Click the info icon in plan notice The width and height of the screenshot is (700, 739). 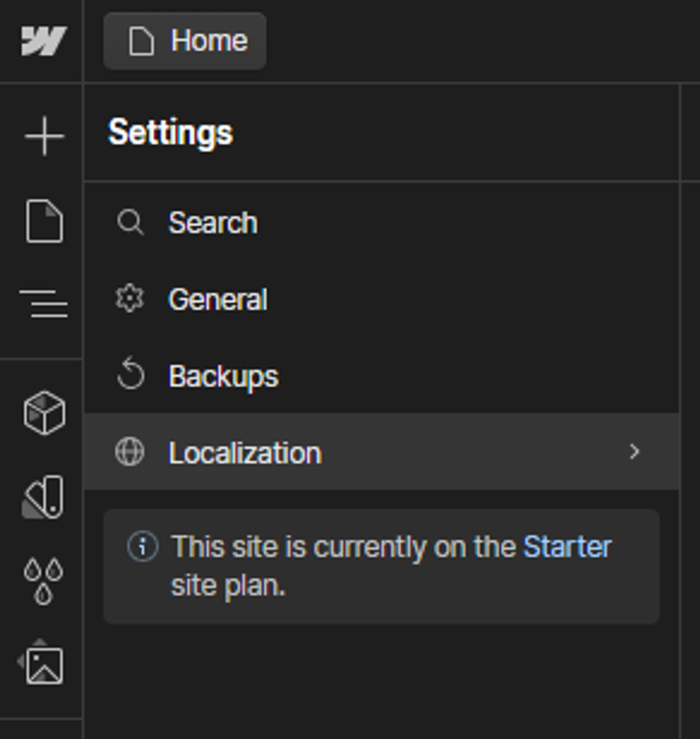point(142,548)
